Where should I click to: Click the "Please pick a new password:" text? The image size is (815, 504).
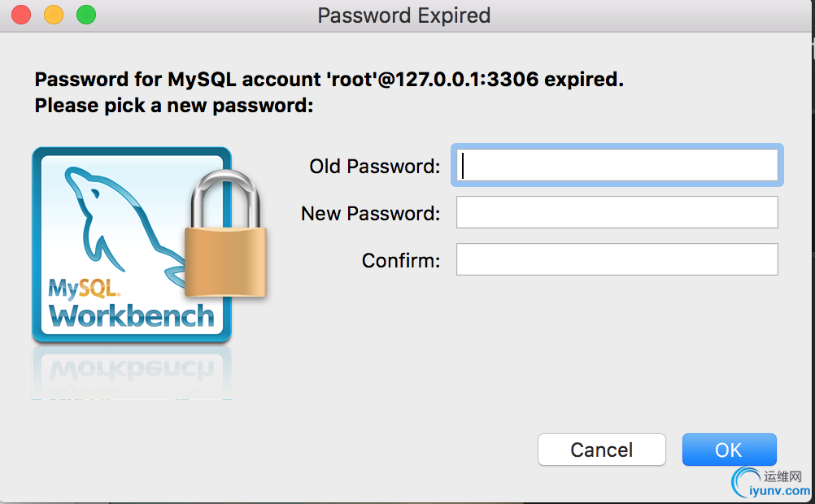click(x=174, y=106)
